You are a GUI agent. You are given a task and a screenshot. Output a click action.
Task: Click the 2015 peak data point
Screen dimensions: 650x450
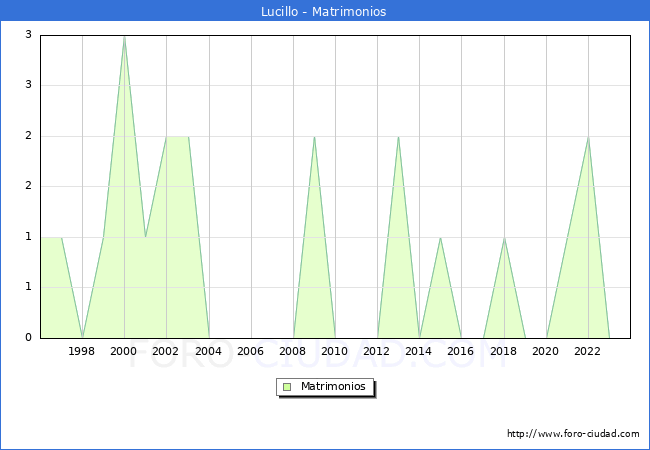pyautogui.click(x=440, y=238)
